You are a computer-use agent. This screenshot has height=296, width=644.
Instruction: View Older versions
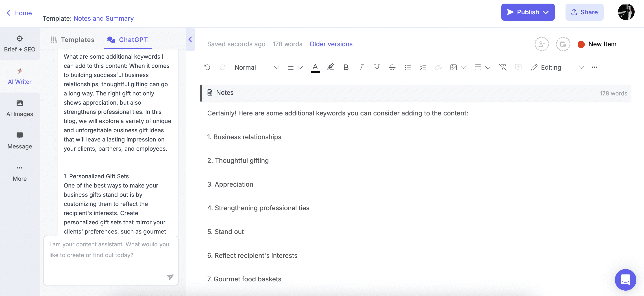click(x=331, y=44)
